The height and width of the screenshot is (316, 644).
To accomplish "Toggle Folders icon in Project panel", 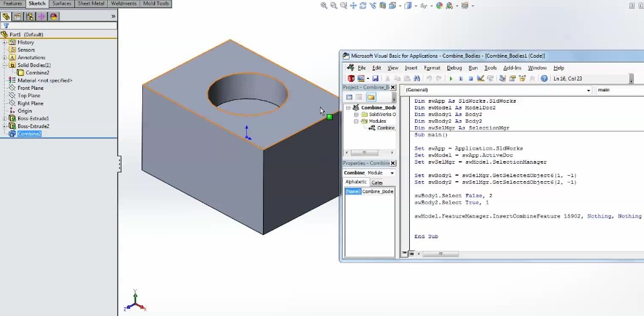I will click(371, 97).
